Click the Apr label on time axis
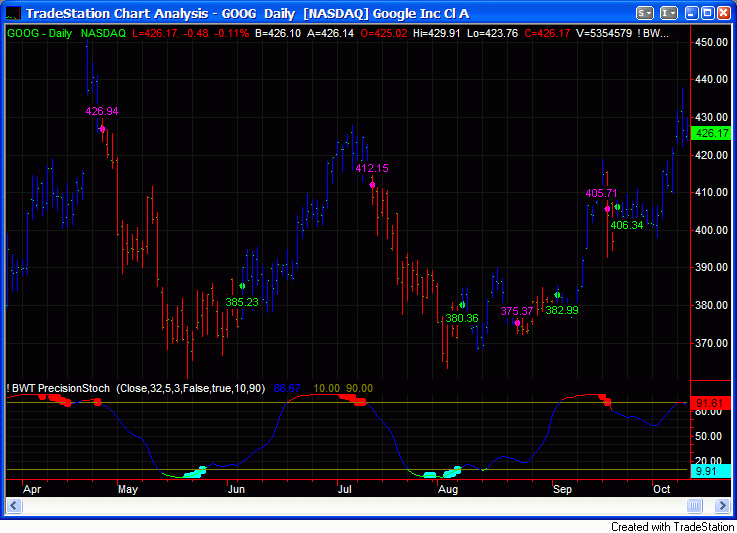The image size is (737, 533). [32, 490]
